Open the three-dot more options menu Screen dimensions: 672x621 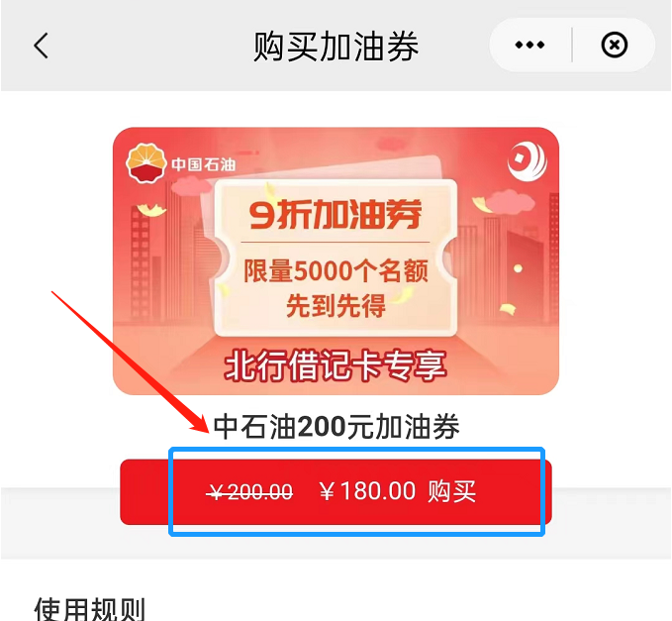pos(529,45)
